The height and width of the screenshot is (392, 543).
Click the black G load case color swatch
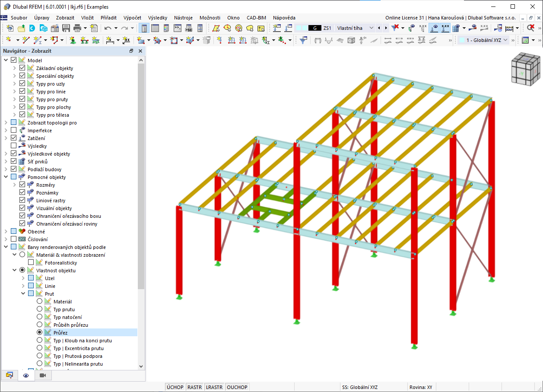coord(314,28)
